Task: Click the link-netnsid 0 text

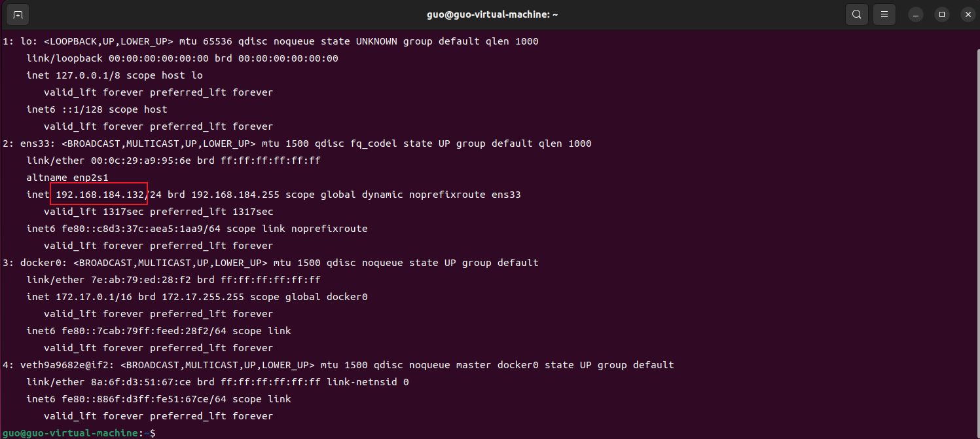Action: click(x=368, y=382)
